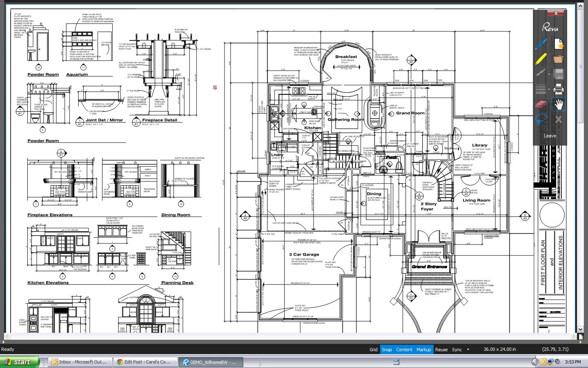Click the gray X delete icon
Viewport: 588px width, 368px height.
point(558,119)
